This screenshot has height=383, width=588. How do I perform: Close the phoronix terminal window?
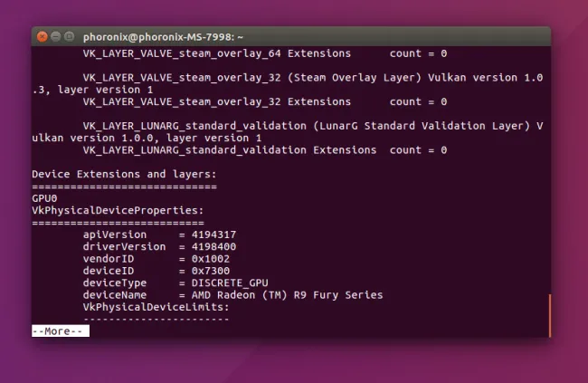coord(42,37)
